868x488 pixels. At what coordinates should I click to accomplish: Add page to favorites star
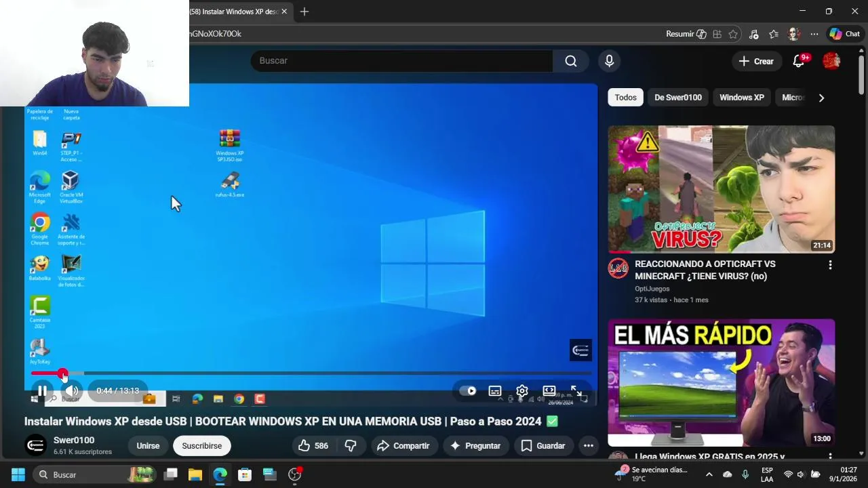(733, 34)
